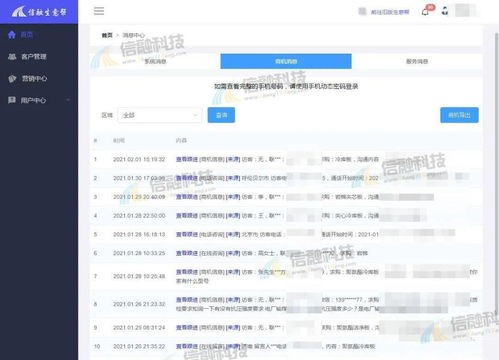499x360 pixels.
Task: Open 营销中心 marketing center sidebar item
Action: (x=28, y=79)
